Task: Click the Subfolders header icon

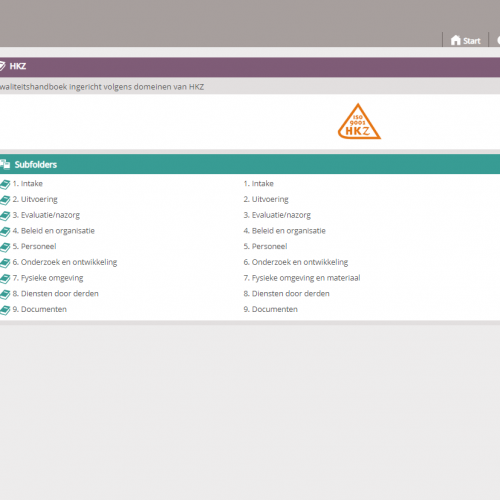Action: (x=5, y=164)
